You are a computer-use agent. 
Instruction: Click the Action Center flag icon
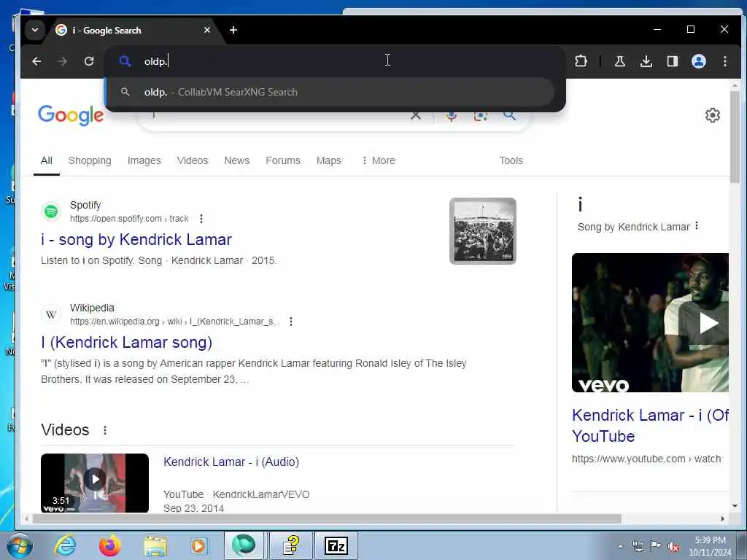point(656,546)
